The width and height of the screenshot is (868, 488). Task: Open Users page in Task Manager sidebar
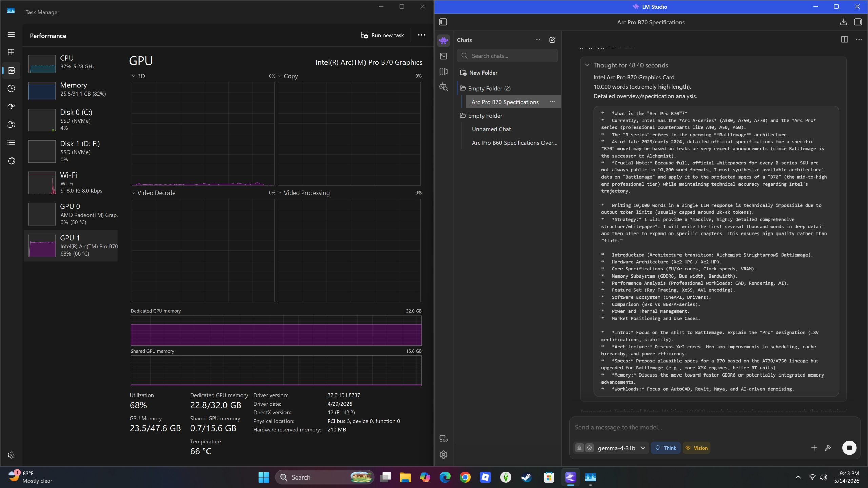tap(11, 125)
